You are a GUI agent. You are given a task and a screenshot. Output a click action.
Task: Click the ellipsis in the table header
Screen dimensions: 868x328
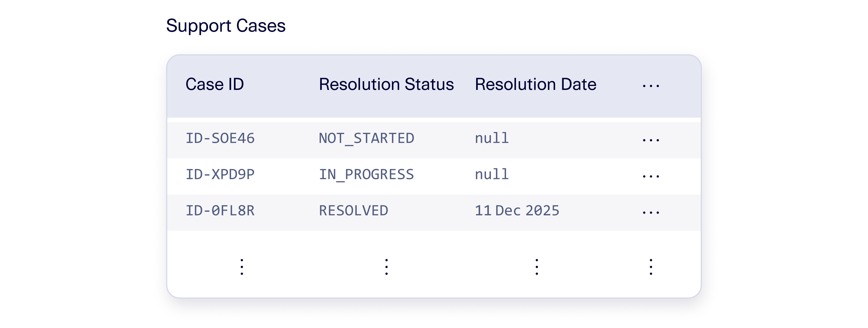[x=650, y=86]
